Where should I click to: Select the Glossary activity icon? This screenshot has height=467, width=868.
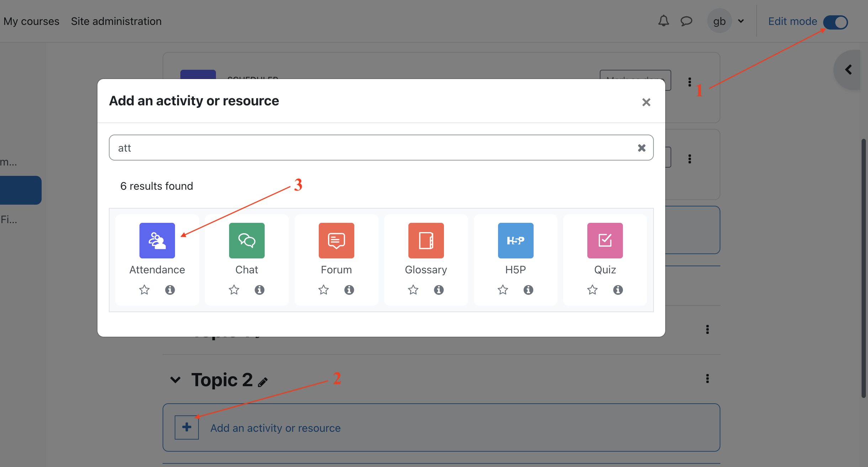point(426,241)
